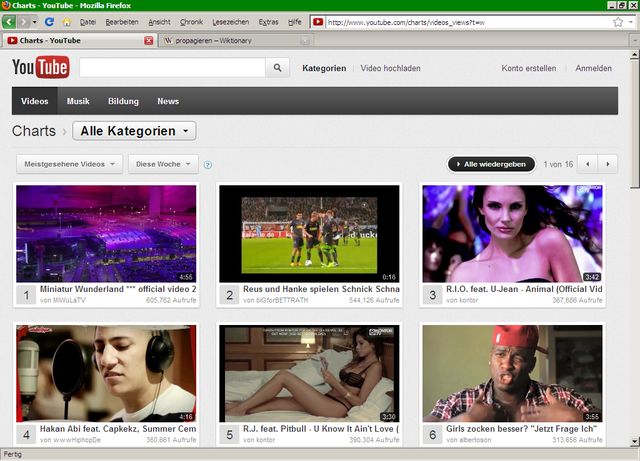Go to the next charts page arrow
Screen dimensions: 640x461
point(608,163)
